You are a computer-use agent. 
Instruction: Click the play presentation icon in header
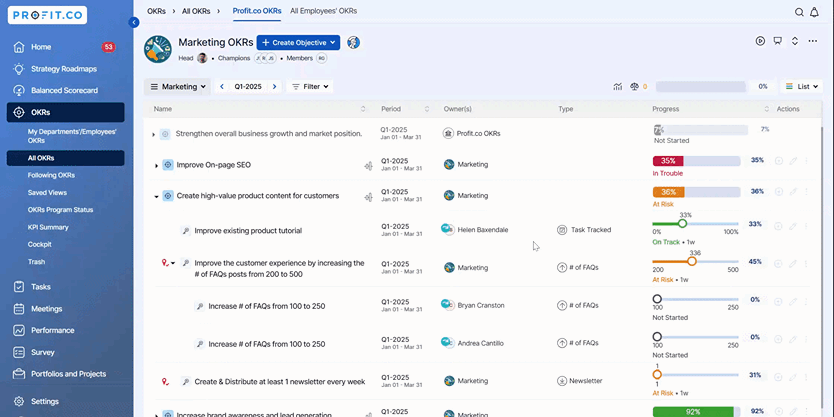(x=760, y=41)
